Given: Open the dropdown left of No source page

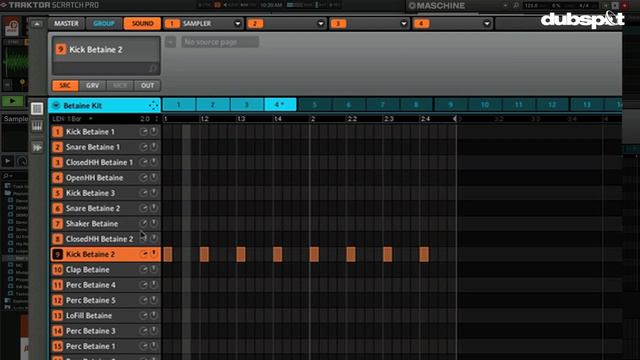Looking at the screenshot, I should tap(171, 42).
